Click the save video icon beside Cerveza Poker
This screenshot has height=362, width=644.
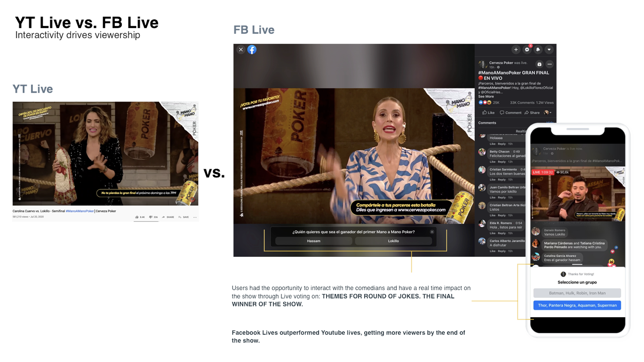pos(539,64)
